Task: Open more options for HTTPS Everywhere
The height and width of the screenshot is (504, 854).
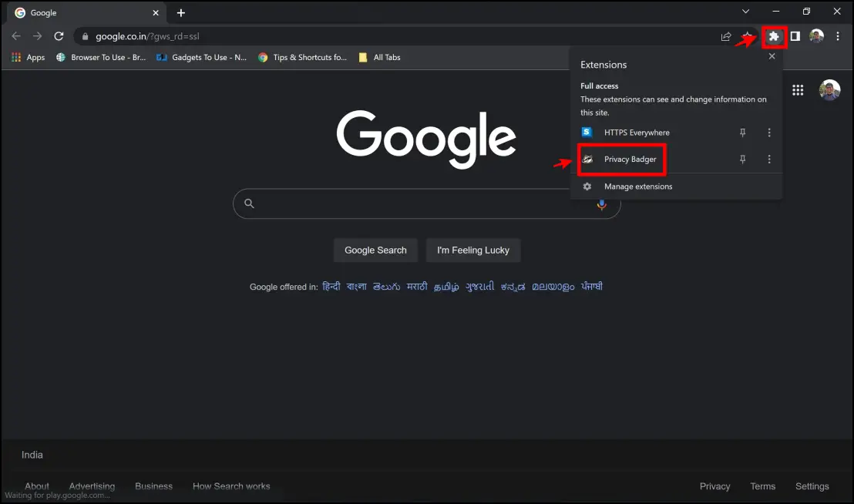Action: coord(769,133)
